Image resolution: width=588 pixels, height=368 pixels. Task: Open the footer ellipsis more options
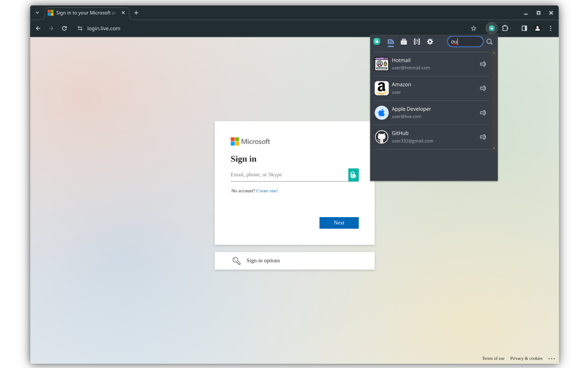(552, 358)
